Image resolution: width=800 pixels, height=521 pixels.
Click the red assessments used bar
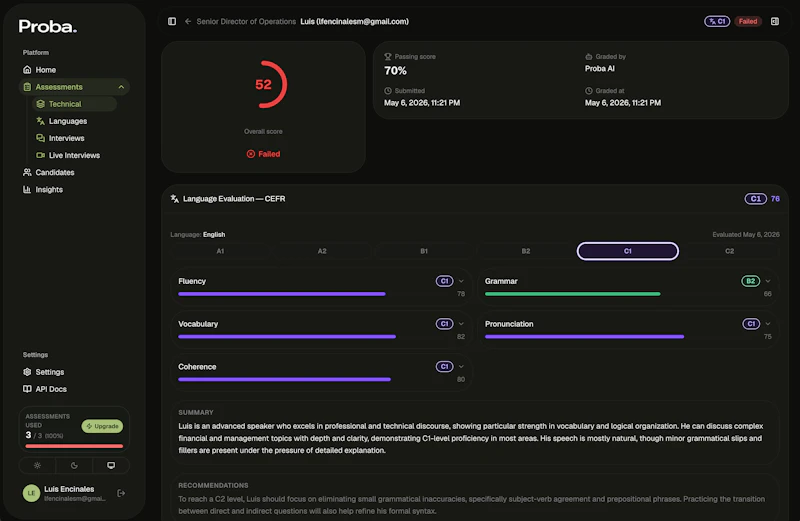click(74, 446)
